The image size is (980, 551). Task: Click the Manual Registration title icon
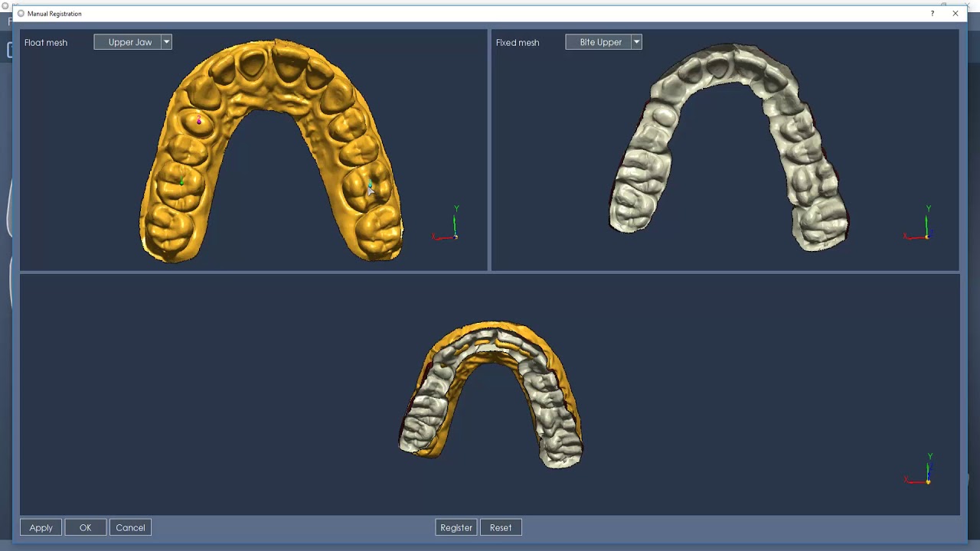21,13
